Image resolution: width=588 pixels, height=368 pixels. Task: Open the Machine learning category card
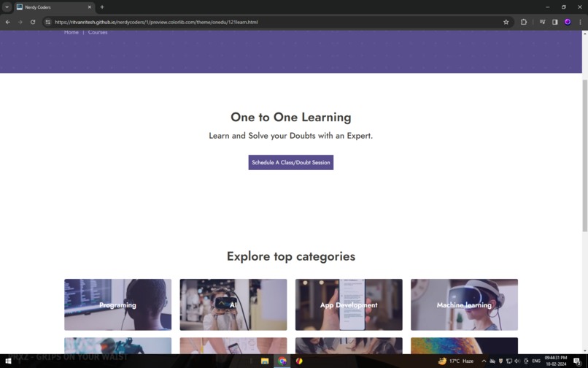click(x=464, y=304)
